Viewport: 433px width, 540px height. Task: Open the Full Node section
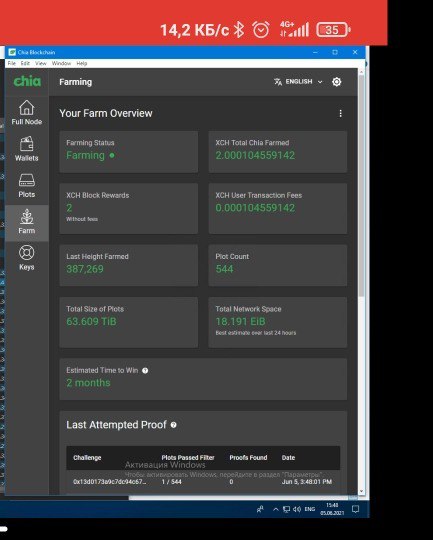pos(27,113)
